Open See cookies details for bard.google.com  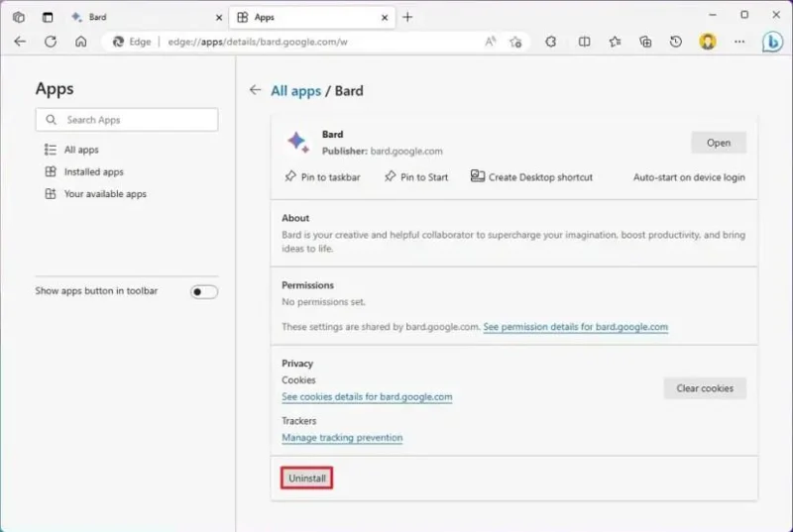click(x=367, y=397)
